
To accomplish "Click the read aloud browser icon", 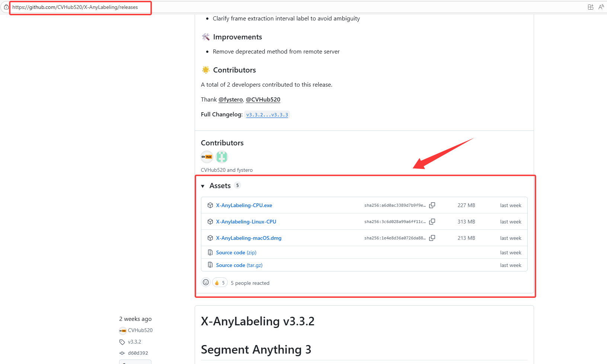I will click(x=601, y=7).
